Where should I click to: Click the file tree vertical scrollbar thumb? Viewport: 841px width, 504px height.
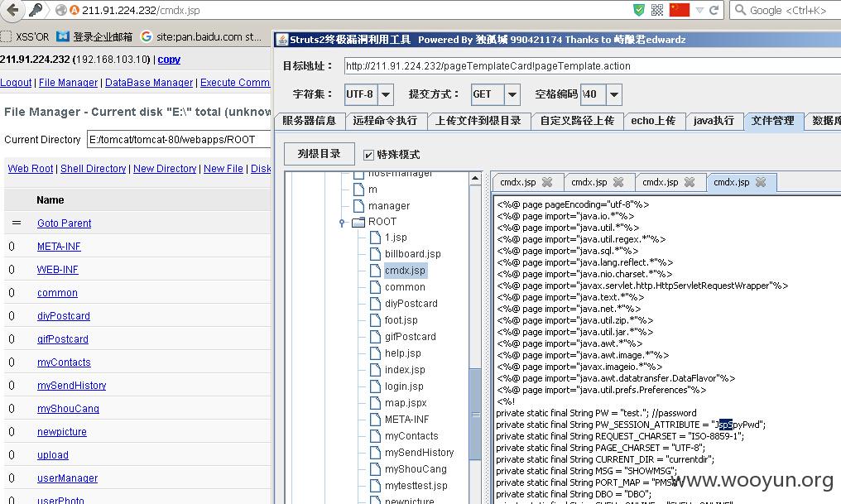tap(475, 415)
